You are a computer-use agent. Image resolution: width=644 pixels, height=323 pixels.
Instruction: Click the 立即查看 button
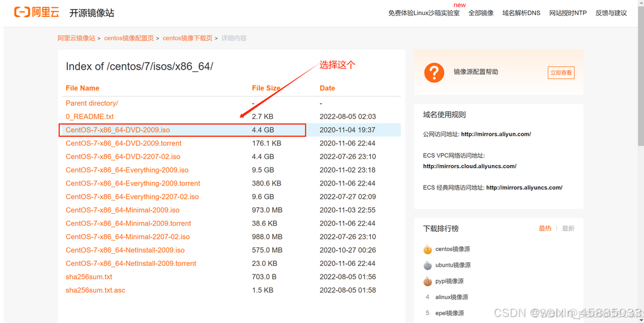[561, 73]
